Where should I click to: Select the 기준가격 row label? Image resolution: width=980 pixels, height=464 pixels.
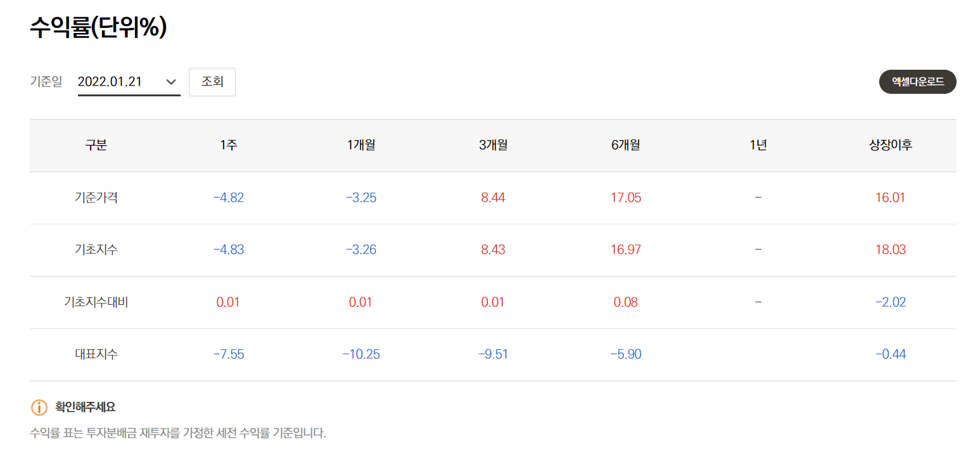[96, 197]
